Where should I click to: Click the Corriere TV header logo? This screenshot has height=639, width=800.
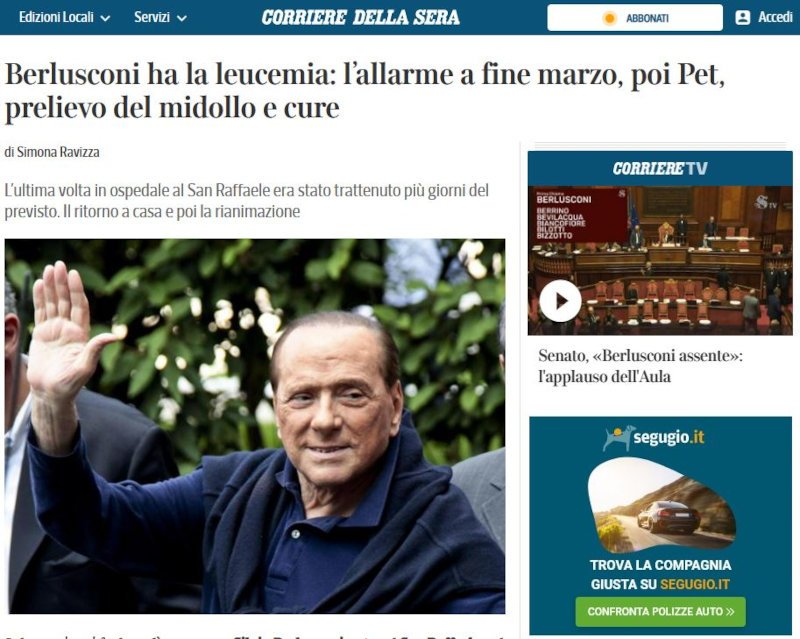tap(660, 168)
